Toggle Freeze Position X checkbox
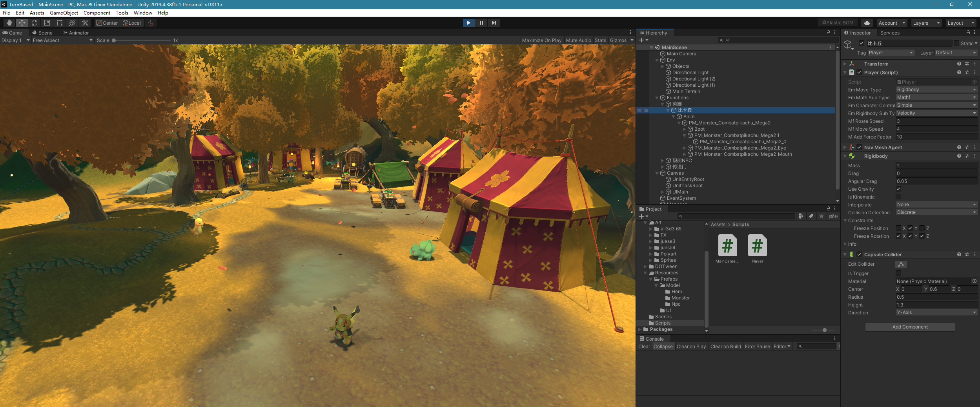 (898, 228)
